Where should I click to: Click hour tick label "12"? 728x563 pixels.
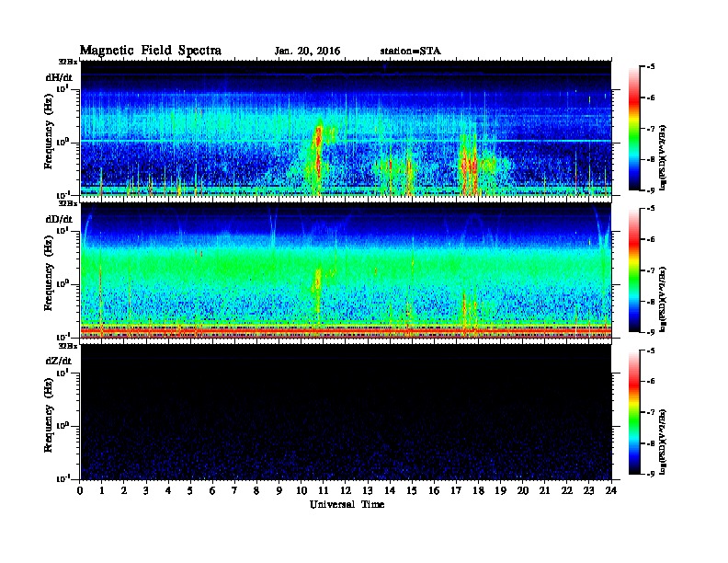pos(346,490)
